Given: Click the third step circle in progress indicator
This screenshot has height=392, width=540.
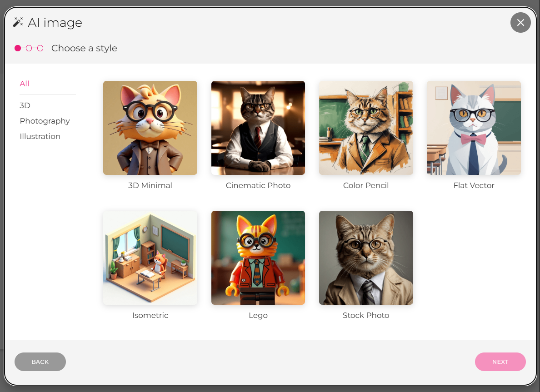Looking at the screenshot, I should tap(40, 48).
